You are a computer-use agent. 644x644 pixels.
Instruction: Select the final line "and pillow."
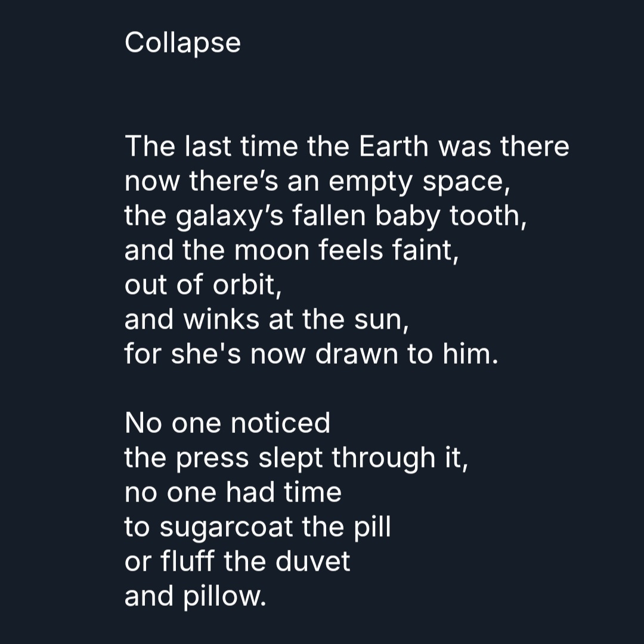(194, 596)
